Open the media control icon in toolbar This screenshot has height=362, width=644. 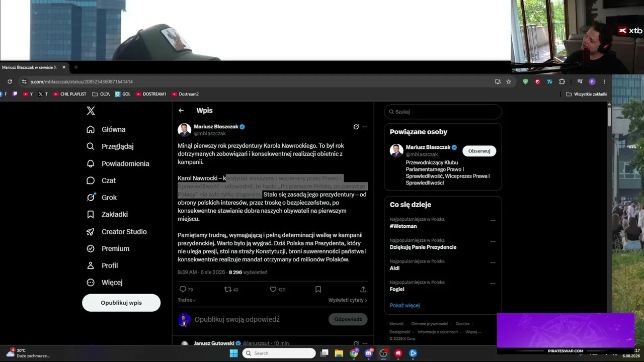click(x=580, y=81)
